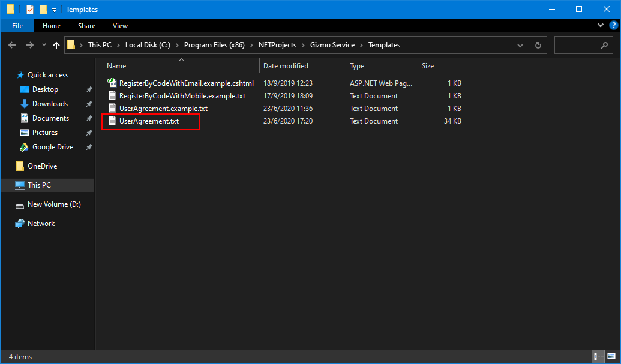Click the UserAgreement.example.txt file icon
621x364 pixels.
112,108
